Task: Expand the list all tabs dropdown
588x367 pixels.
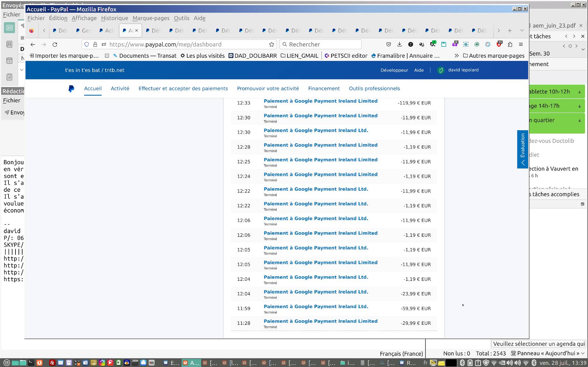Action: coord(522,31)
